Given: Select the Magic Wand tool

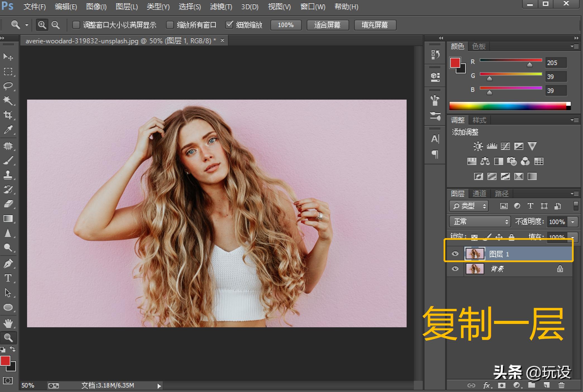Looking at the screenshot, I should [x=8, y=100].
